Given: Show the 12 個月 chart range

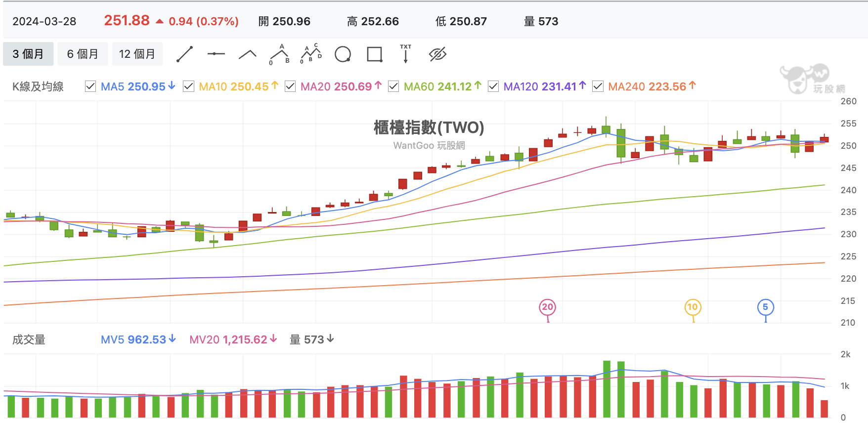Looking at the screenshot, I should point(137,54).
